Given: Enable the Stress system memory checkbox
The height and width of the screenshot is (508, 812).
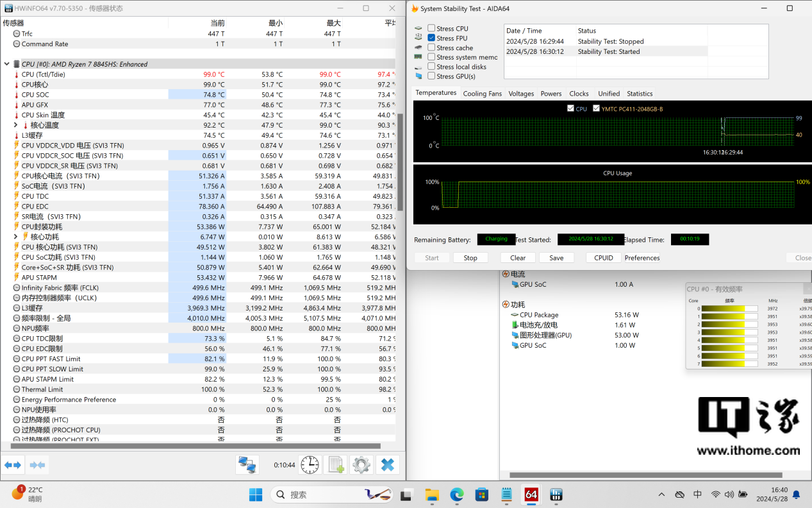Looking at the screenshot, I should (431, 57).
